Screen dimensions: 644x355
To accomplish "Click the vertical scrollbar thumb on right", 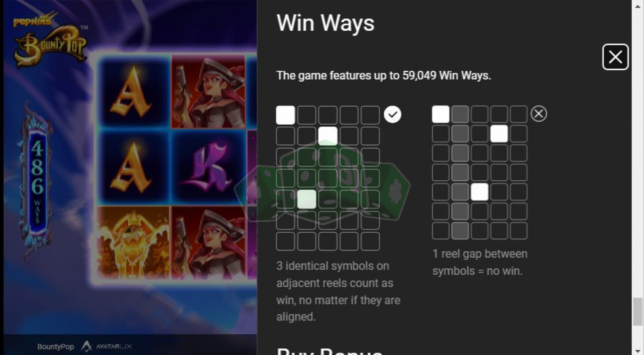I will click(637, 312).
